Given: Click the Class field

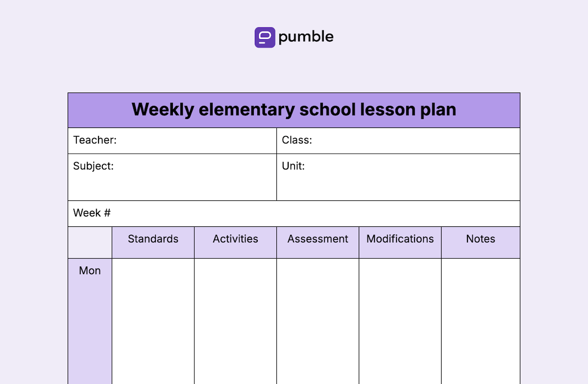Looking at the screenshot, I should (398, 141).
